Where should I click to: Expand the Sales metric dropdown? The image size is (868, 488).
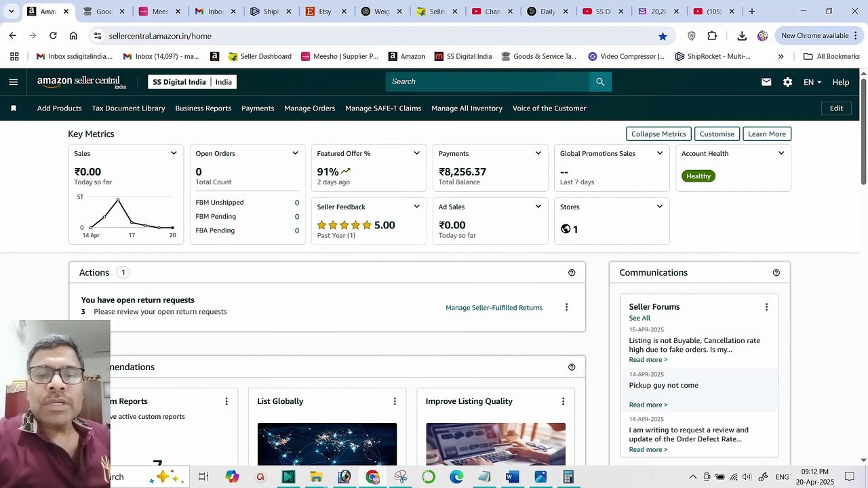174,153
